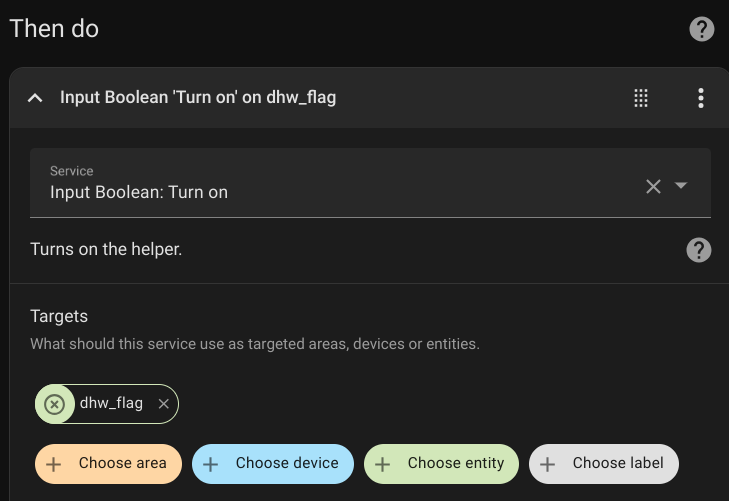Viewport: 729px width, 501px height.
Task: Clear the Service field with X icon
Action: click(x=653, y=186)
